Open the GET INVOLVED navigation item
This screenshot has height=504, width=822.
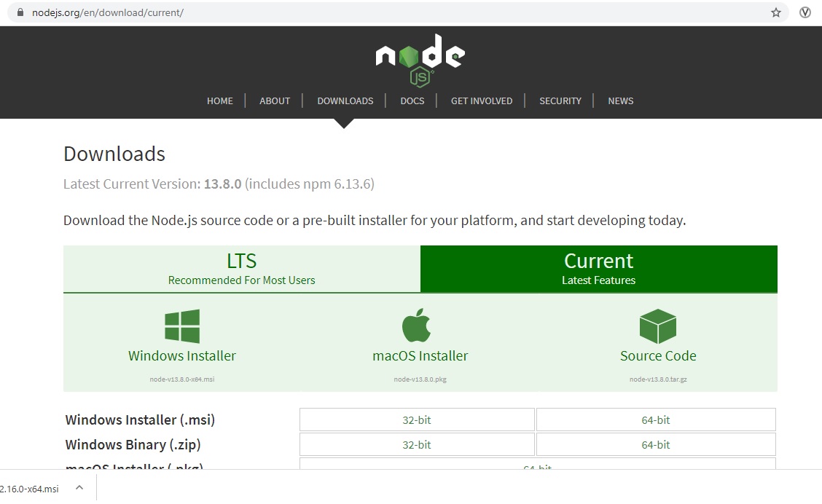482,101
